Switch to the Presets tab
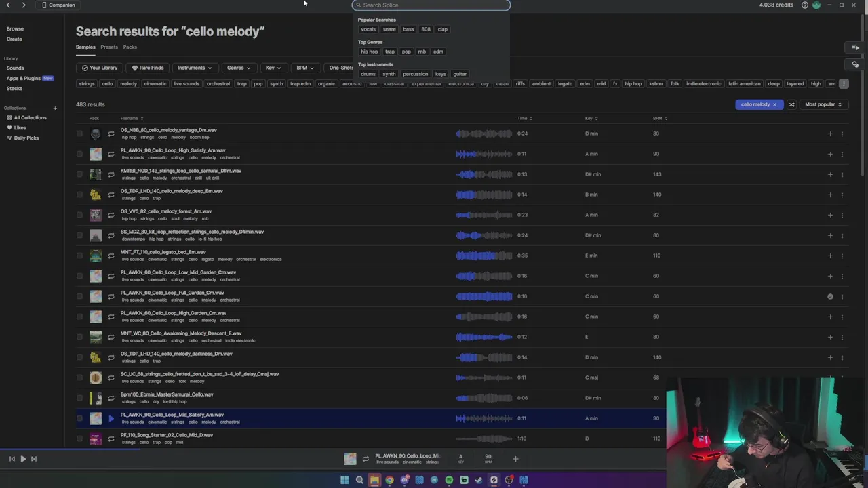Screen dimensions: 868x488 (x=109, y=47)
